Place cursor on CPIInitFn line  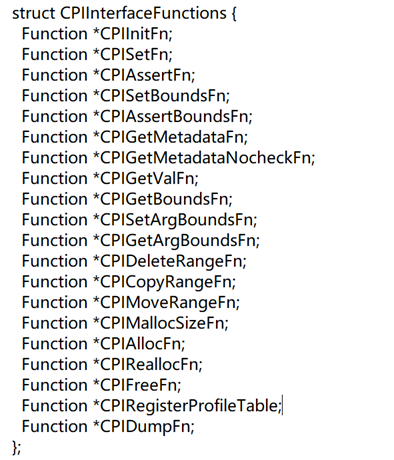coord(97,34)
